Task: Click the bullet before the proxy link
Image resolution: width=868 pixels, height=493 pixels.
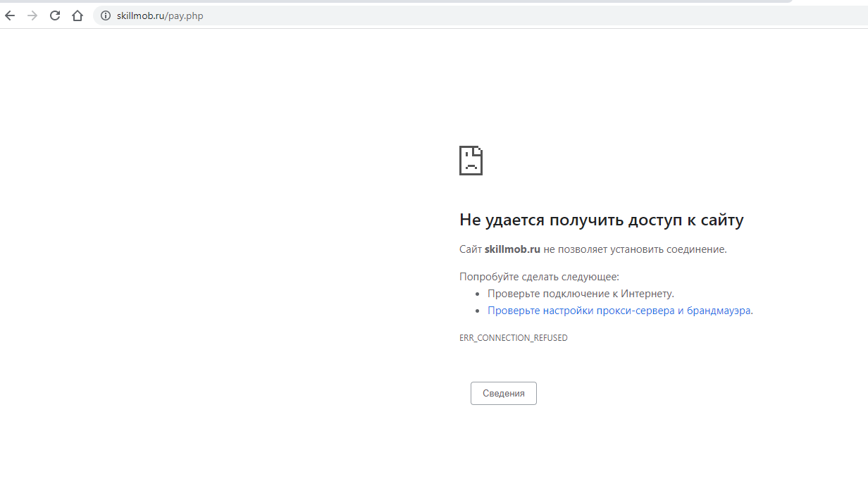Action: click(478, 311)
